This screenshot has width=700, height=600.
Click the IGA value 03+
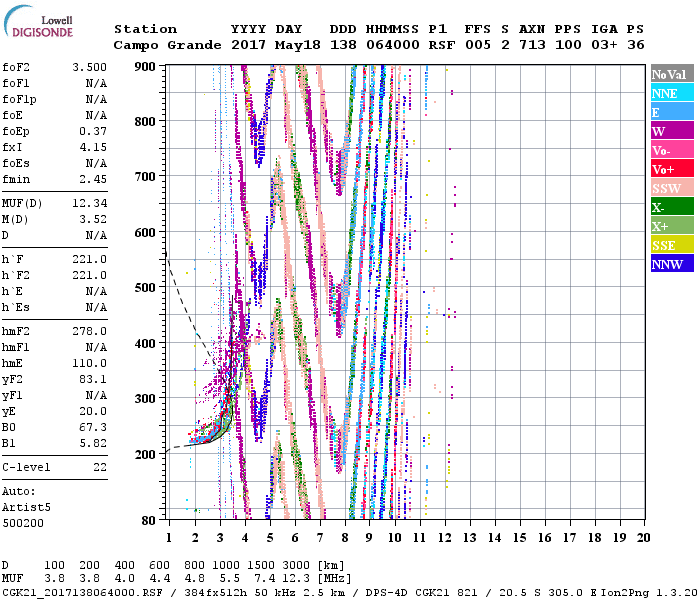(x=604, y=45)
